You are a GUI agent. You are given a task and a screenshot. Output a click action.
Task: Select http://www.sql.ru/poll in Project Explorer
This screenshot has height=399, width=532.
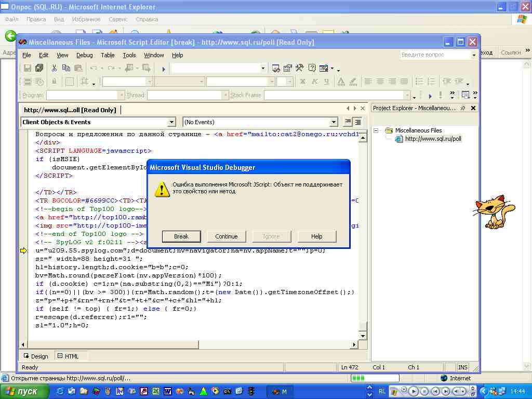click(x=433, y=139)
